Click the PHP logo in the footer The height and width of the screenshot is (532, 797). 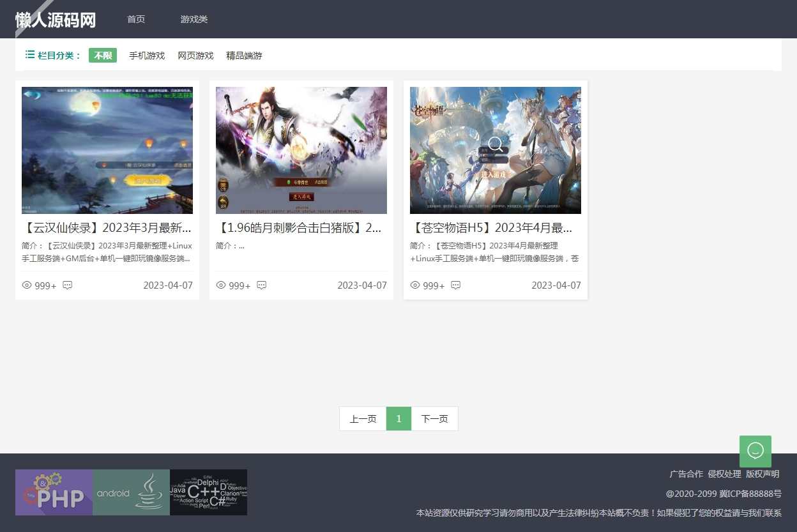tap(54, 492)
